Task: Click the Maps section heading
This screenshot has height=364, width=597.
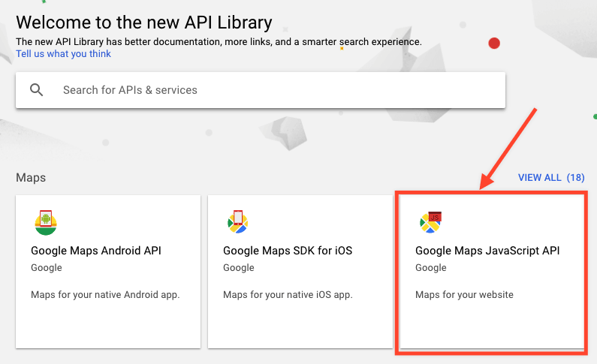Action: click(x=31, y=178)
